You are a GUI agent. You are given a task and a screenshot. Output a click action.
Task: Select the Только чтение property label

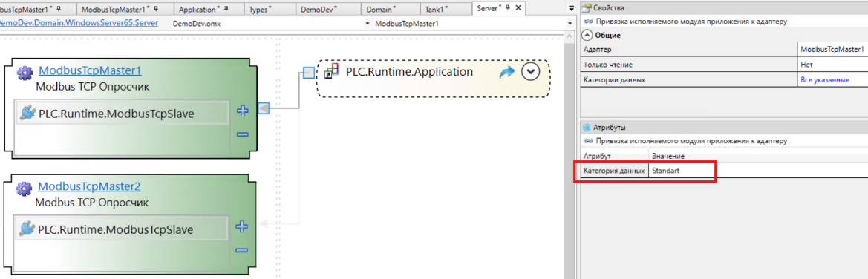coord(608,65)
